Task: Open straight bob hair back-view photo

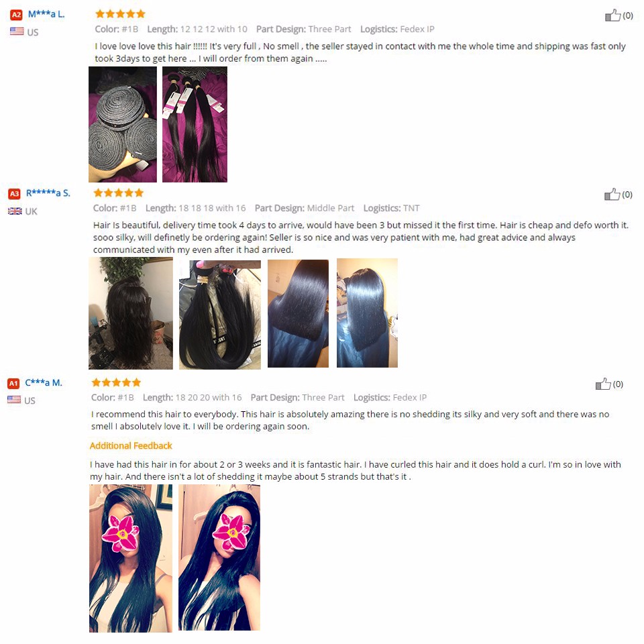Action: (298, 313)
